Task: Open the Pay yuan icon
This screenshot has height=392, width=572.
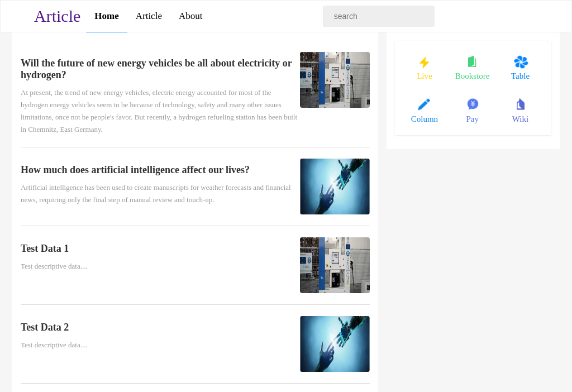Action: click(x=472, y=104)
